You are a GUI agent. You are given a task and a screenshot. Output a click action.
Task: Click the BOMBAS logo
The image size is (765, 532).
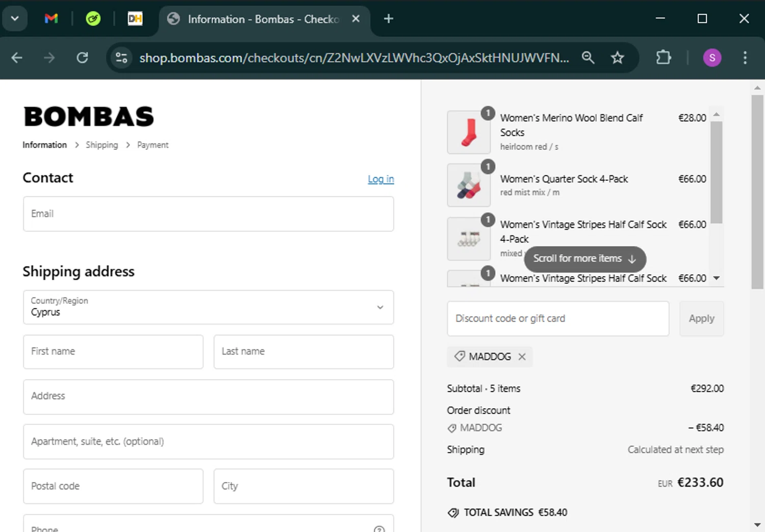[89, 117]
